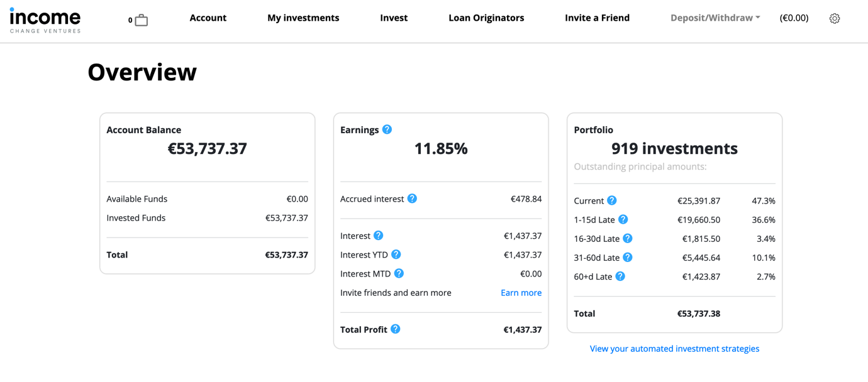Open the briefcase cart icon

point(141,20)
